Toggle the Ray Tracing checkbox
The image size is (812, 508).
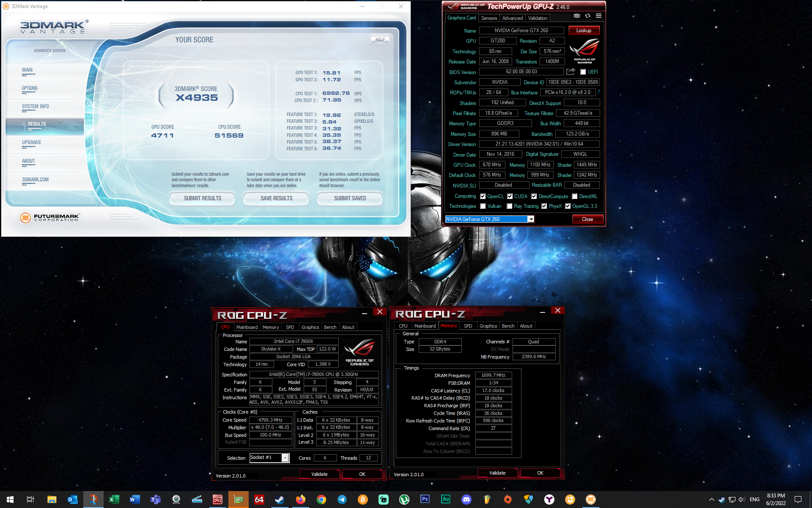click(510, 206)
